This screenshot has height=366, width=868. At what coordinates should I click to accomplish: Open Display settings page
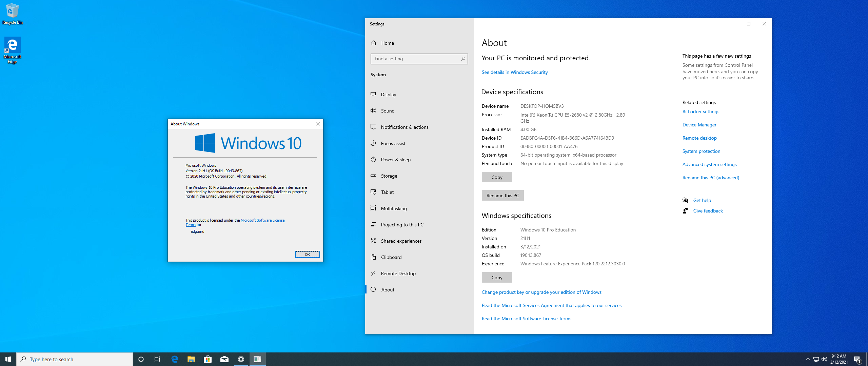pos(419,95)
